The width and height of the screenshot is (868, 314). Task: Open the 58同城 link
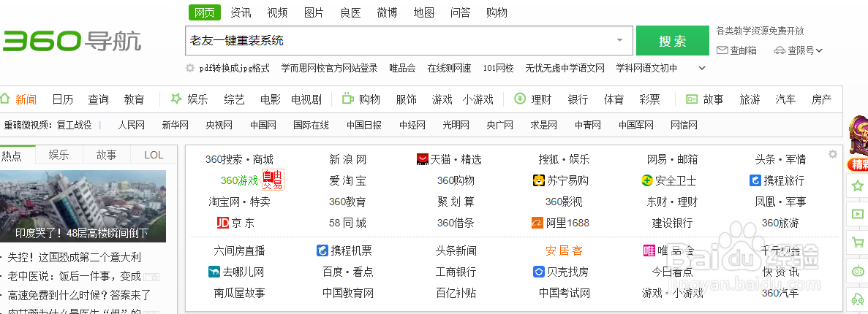(x=347, y=223)
